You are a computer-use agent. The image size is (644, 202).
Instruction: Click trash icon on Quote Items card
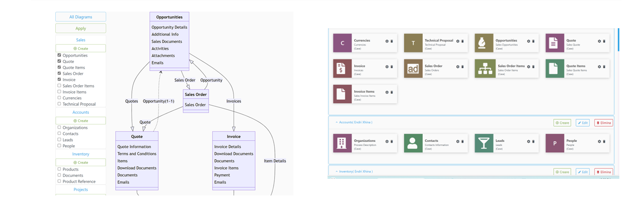coord(604,66)
